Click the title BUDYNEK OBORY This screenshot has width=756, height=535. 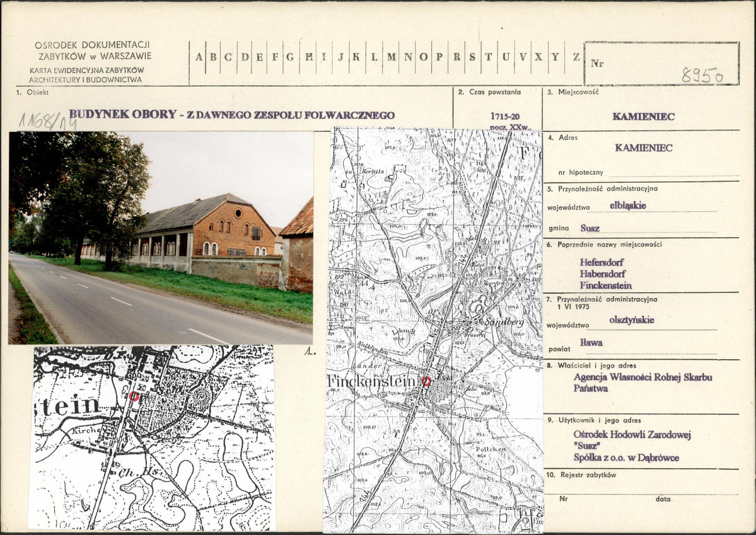123,114
